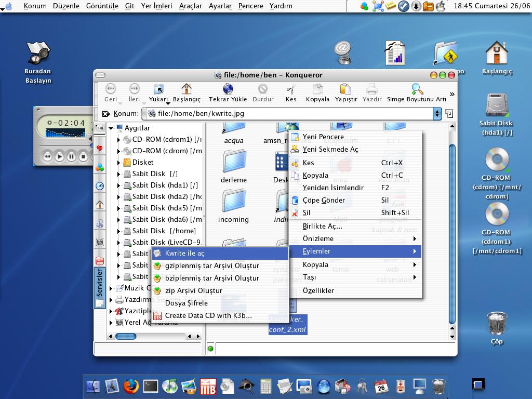Launch Firefox from the dock

coord(131,387)
